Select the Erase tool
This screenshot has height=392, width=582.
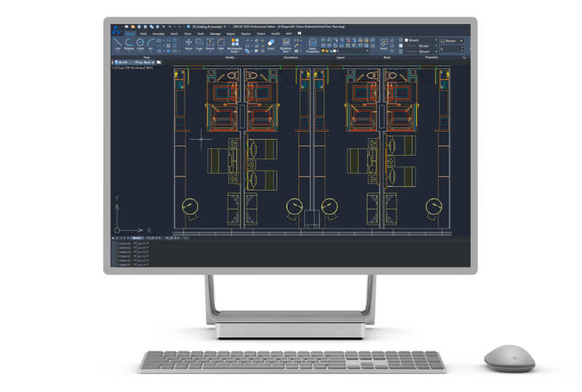pos(271,44)
